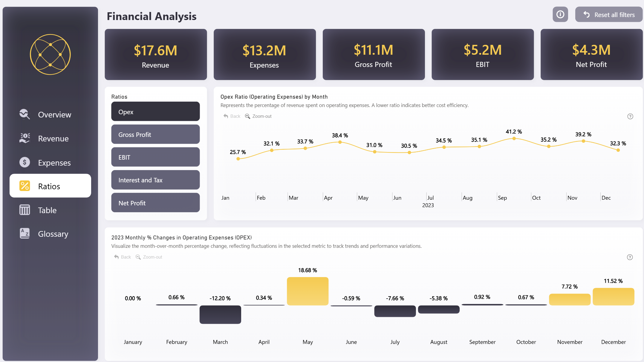This screenshot has width=644, height=362.
Task: Click the information icon near Reset filters
Action: 560,14
